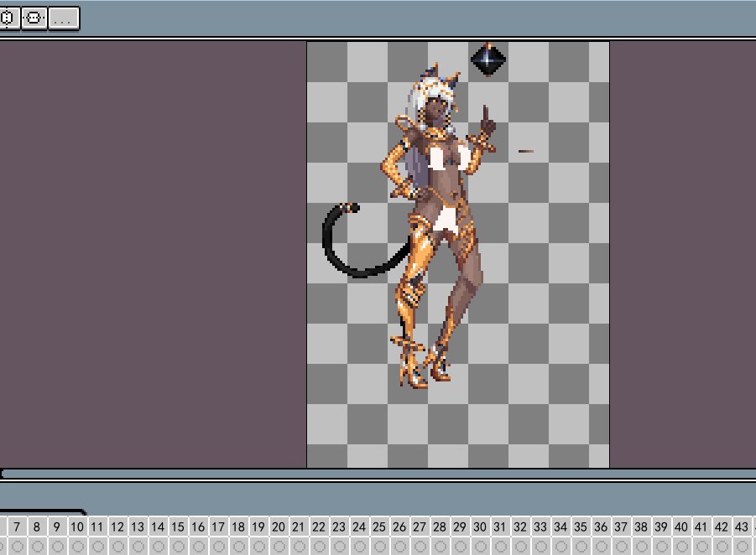Toggle the horizontal symmetry mode button
Image resolution: width=756 pixels, height=555 pixels.
click(8, 18)
